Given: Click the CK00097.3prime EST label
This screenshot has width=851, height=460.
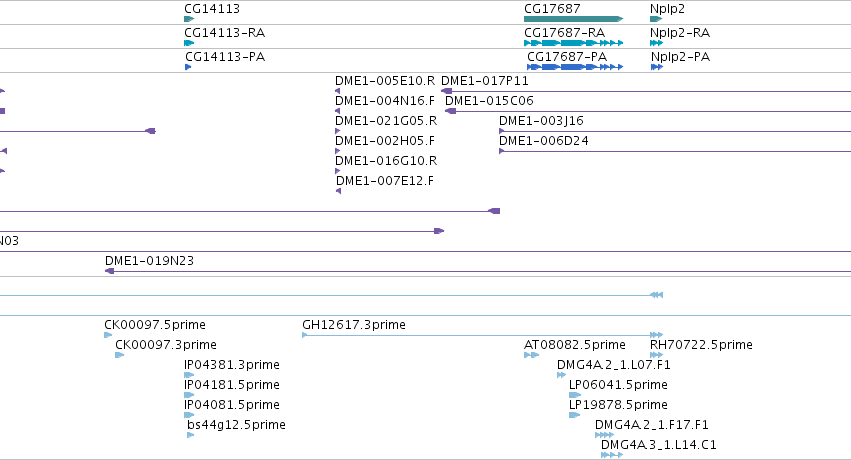Looking at the screenshot, I should click(166, 345).
